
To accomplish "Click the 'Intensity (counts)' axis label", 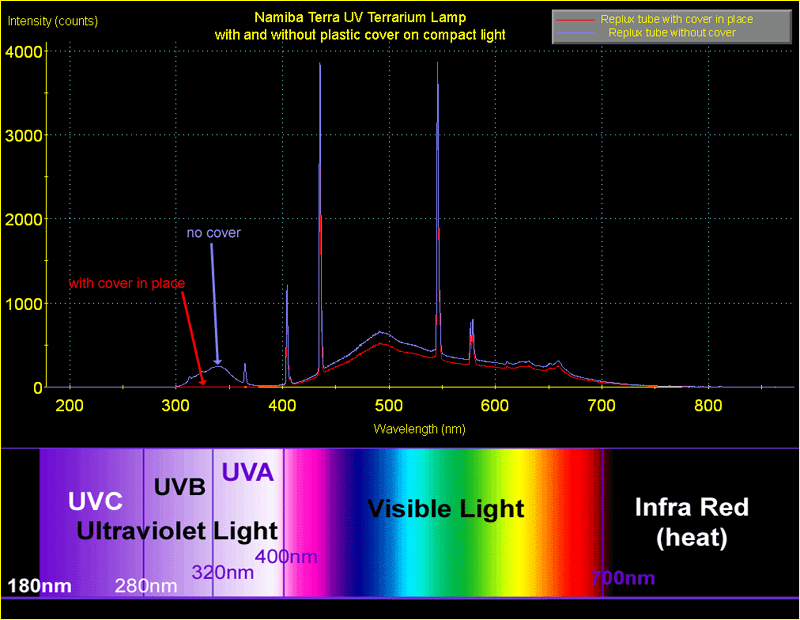I will click(53, 21).
